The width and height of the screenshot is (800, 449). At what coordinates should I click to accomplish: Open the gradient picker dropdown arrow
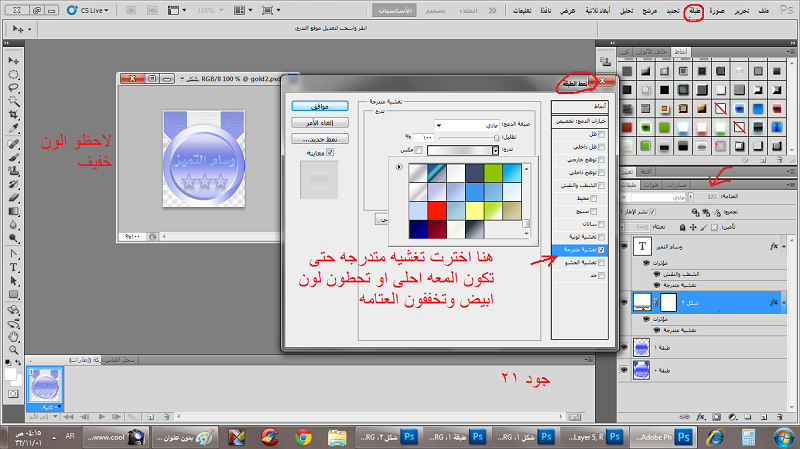click(x=495, y=150)
